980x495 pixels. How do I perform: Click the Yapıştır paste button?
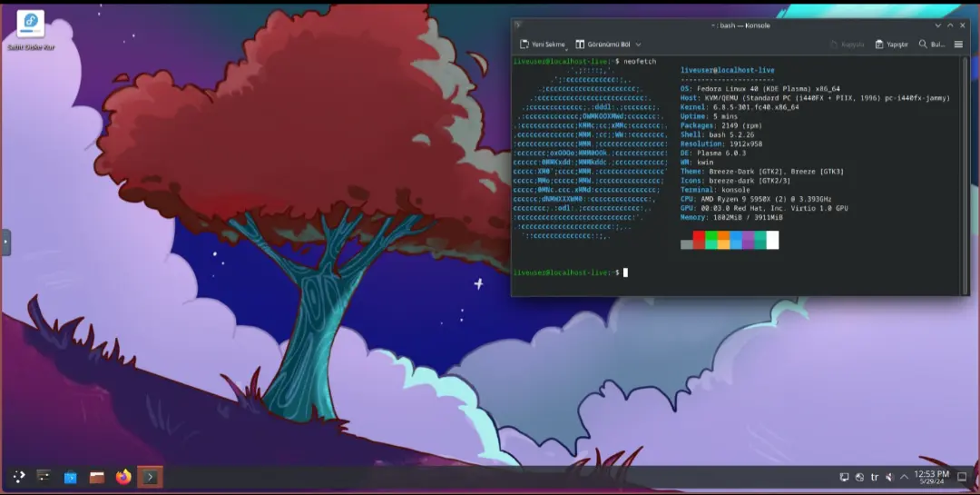[x=891, y=45]
